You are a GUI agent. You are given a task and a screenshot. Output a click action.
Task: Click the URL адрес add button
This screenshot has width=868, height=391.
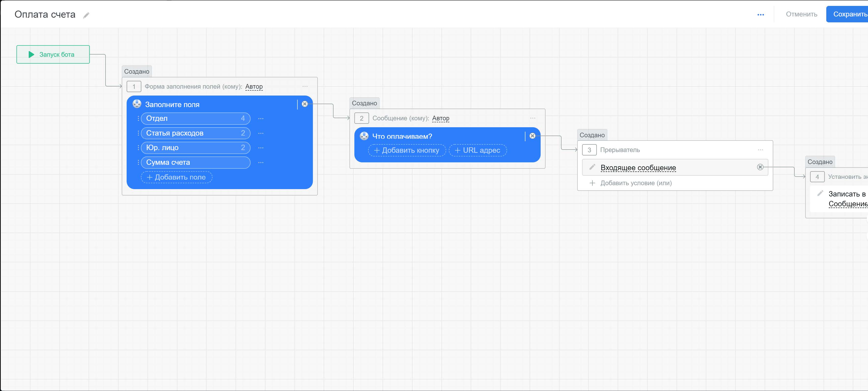coord(478,150)
